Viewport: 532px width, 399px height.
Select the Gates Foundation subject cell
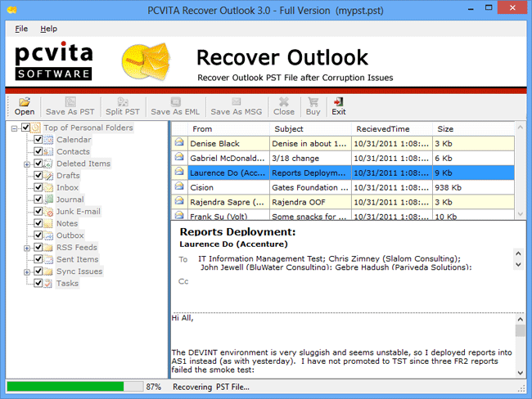(310, 187)
